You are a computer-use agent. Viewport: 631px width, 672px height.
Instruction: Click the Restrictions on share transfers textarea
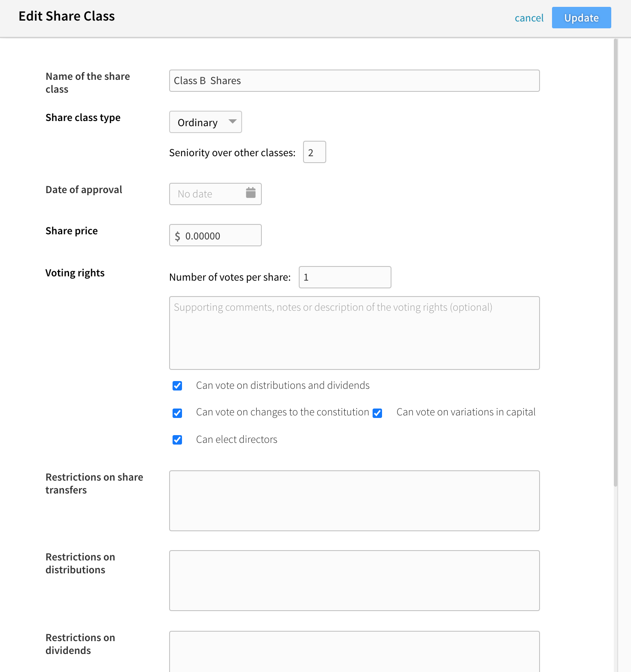coord(355,501)
